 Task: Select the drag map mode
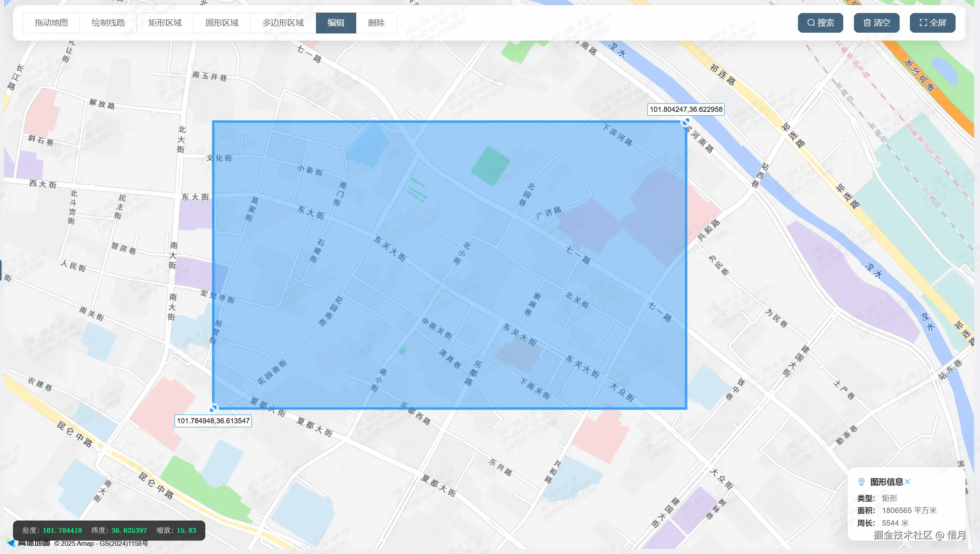click(51, 23)
